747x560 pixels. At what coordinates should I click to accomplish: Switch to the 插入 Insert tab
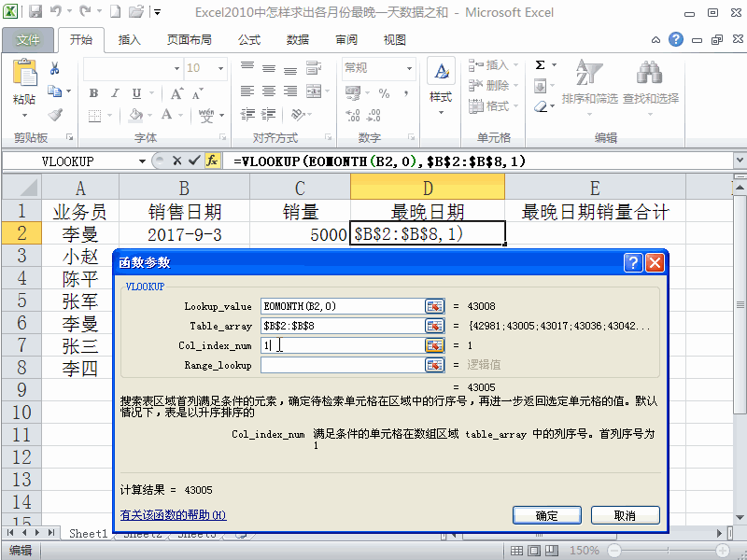[129, 40]
